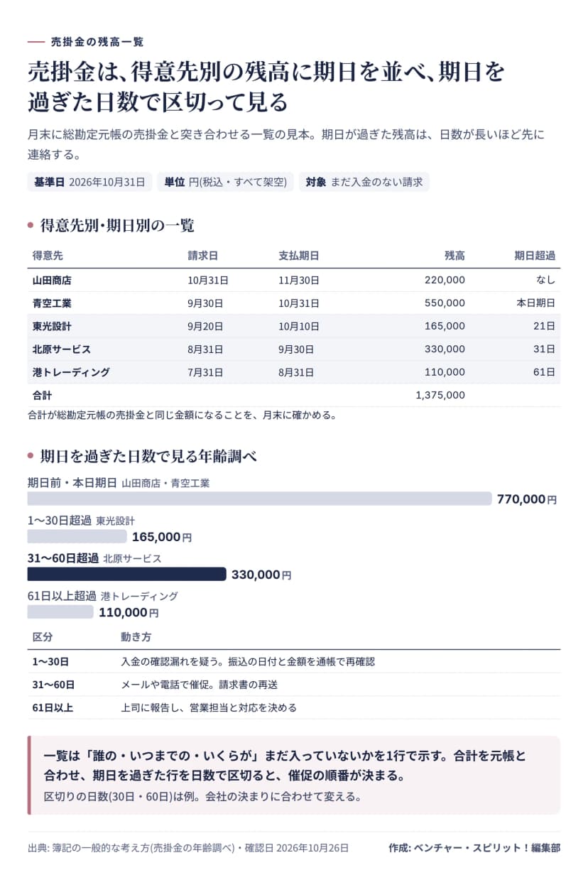Click the 330,000円 bar value
Image resolution: width=588 pixels, height=875 pixels.
[261, 575]
